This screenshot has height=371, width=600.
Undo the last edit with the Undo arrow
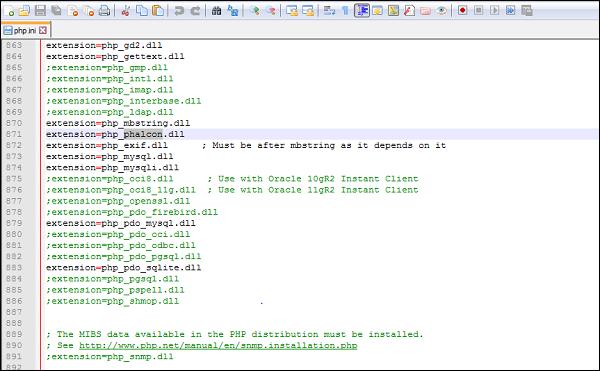coord(179,11)
